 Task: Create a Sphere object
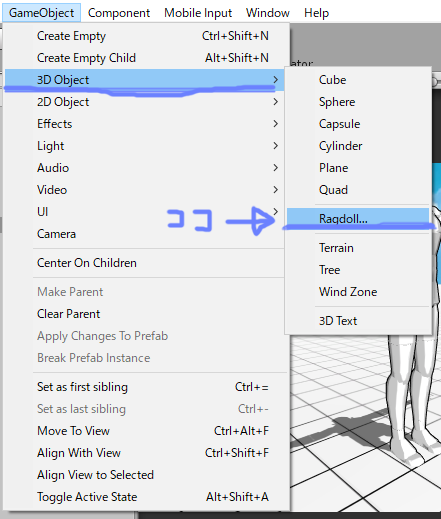[x=358, y=102]
